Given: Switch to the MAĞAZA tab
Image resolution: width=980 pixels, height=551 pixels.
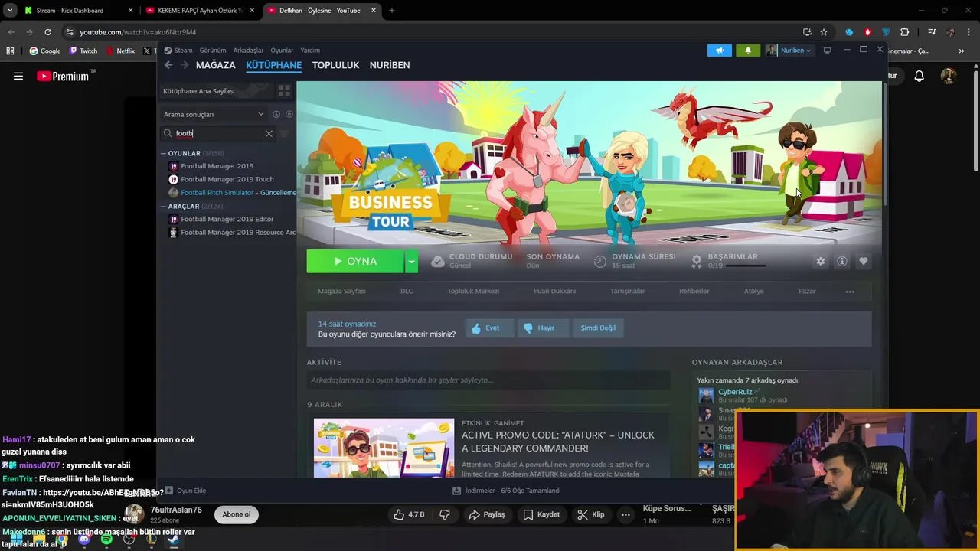Looking at the screenshot, I should 216,65.
